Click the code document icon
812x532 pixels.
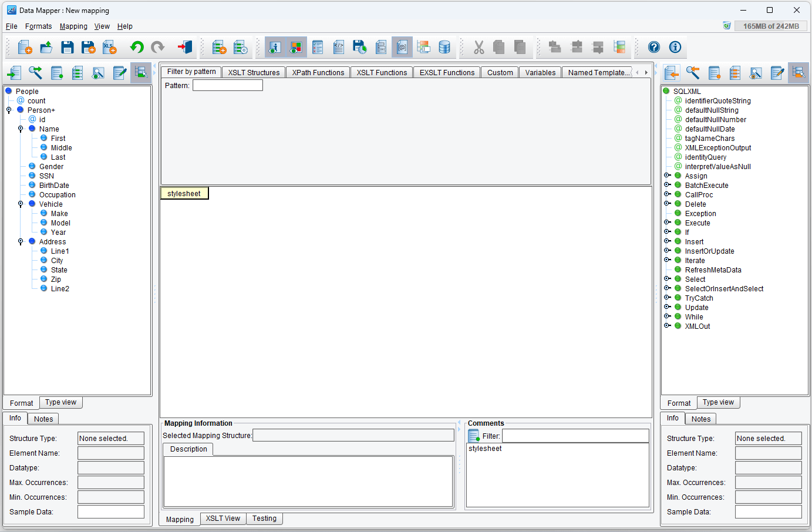[339, 47]
